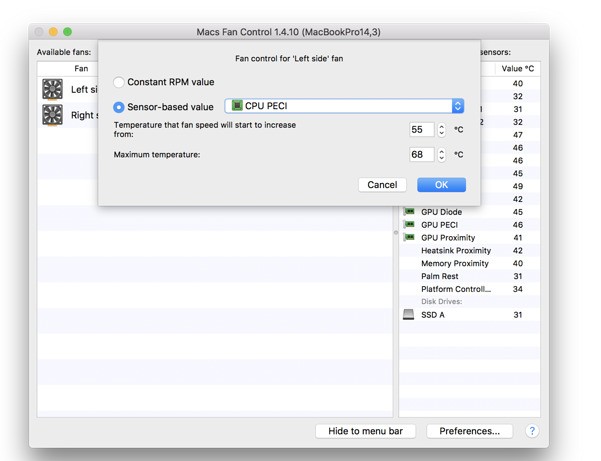The height and width of the screenshot is (461, 601).
Task: Click the green zoom window button
Action: (67, 32)
